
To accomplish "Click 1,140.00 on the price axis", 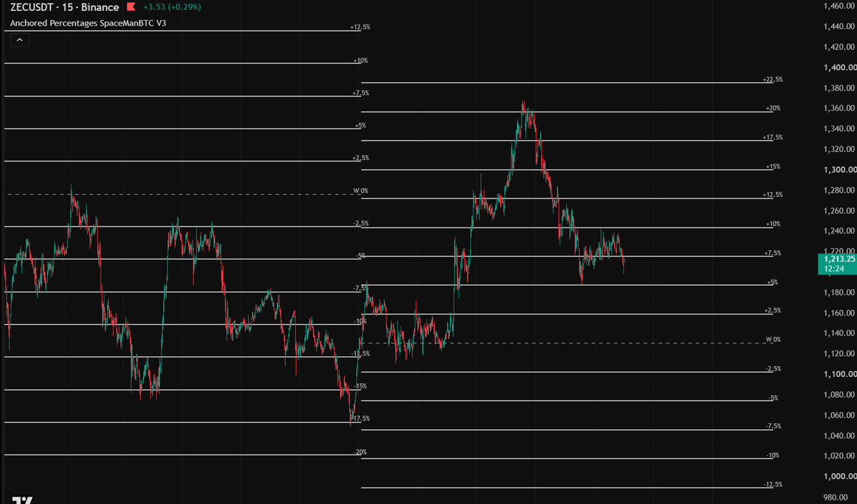I will 839,333.
